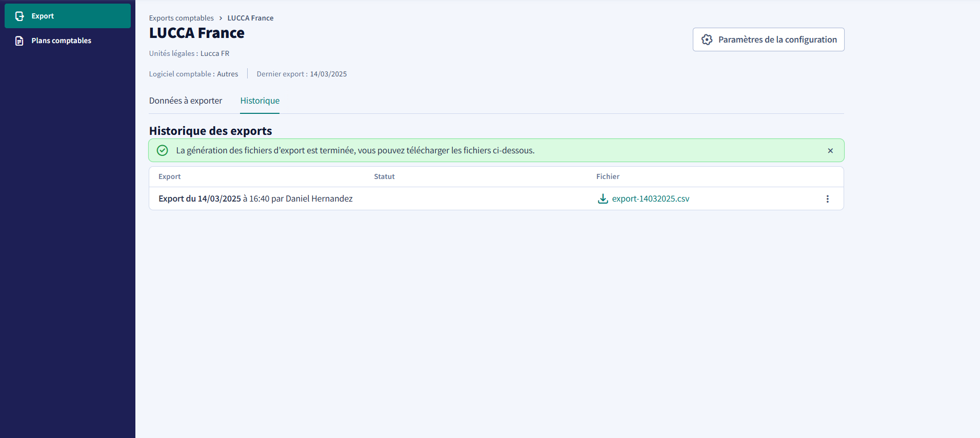The height and width of the screenshot is (438, 980).
Task: Click the export generation finished message
Action: click(x=355, y=150)
